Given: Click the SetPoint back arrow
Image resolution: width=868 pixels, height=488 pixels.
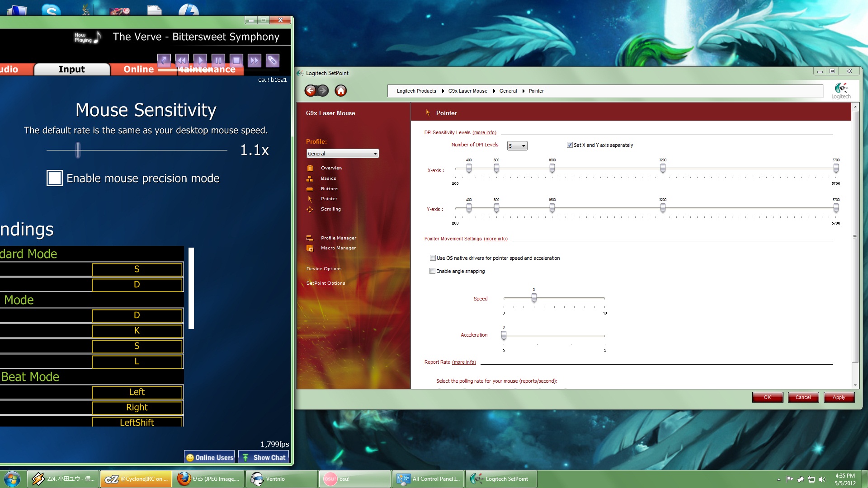Looking at the screenshot, I should point(311,91).
